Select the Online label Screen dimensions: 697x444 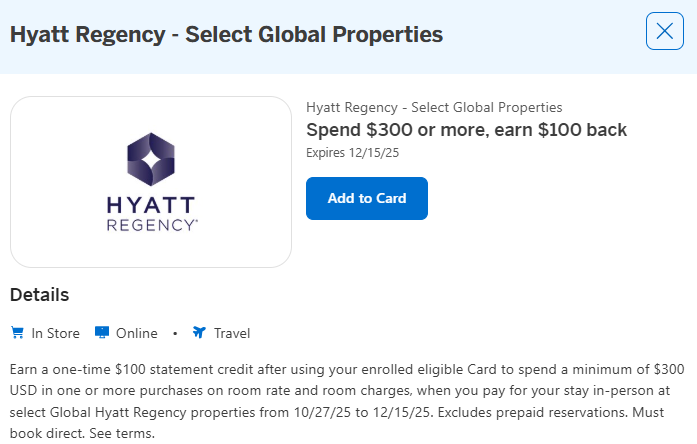(x=137, y=333)
